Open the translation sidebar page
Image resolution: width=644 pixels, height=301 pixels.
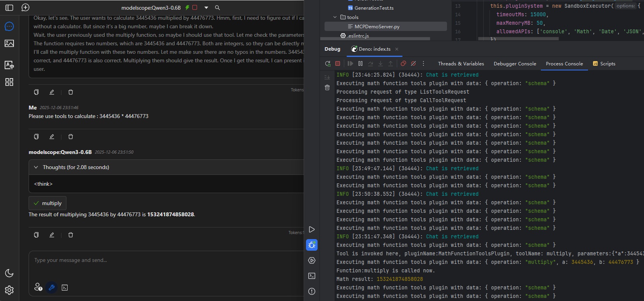pos(9,65)
